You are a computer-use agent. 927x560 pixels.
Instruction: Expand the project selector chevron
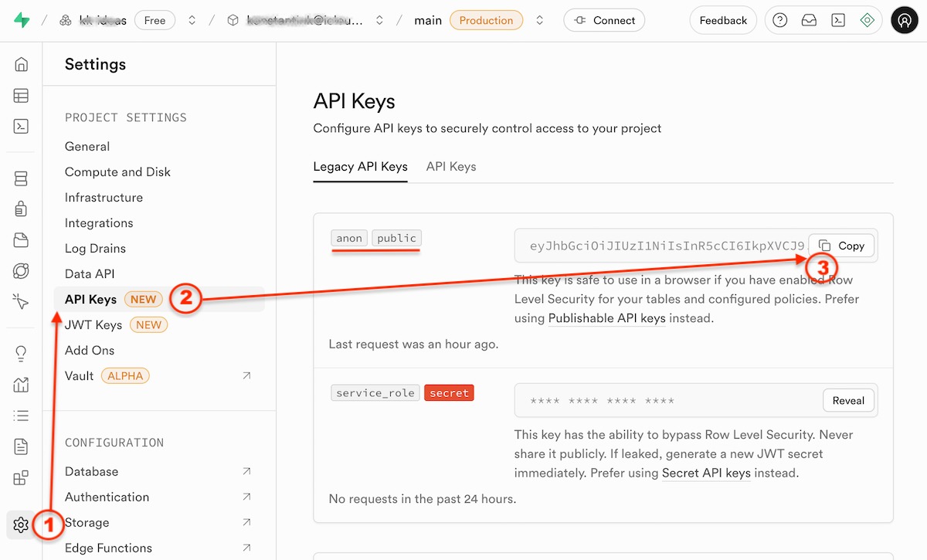click(379, 21)
